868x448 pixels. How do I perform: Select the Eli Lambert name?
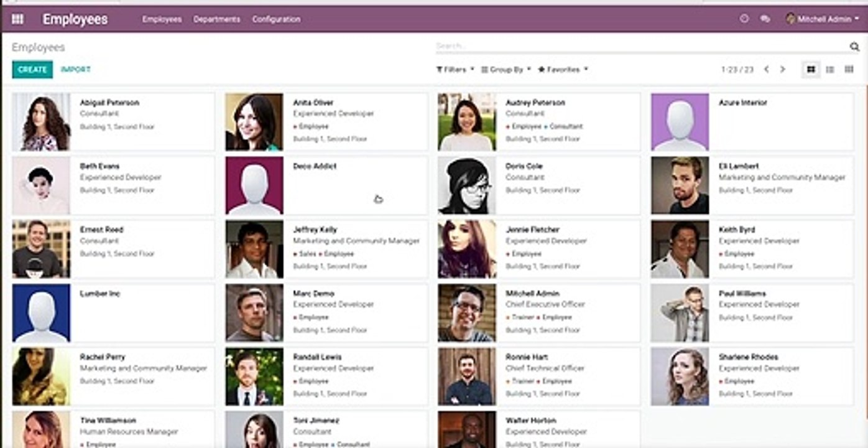739,166
